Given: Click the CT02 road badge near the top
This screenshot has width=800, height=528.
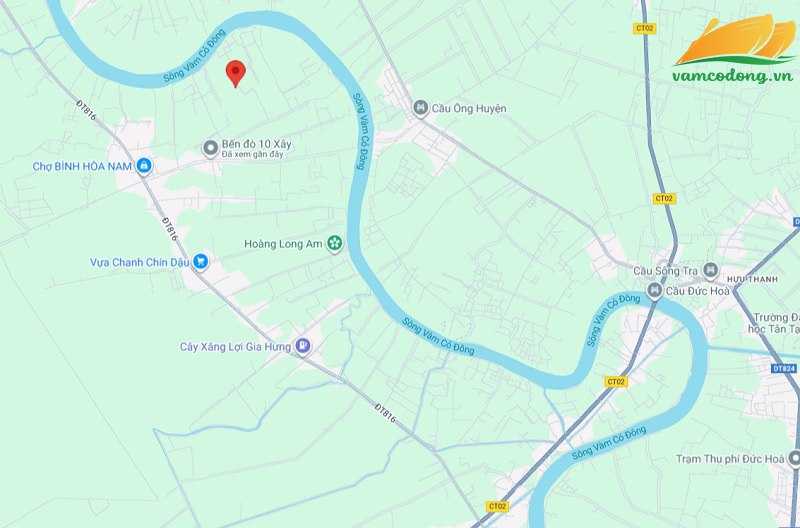Looking at the screenshot, I should [x=644, y=29].
